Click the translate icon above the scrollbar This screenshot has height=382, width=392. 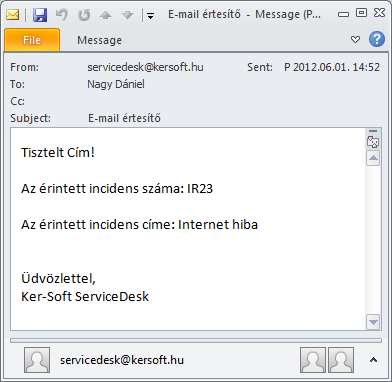click(373, 142)
